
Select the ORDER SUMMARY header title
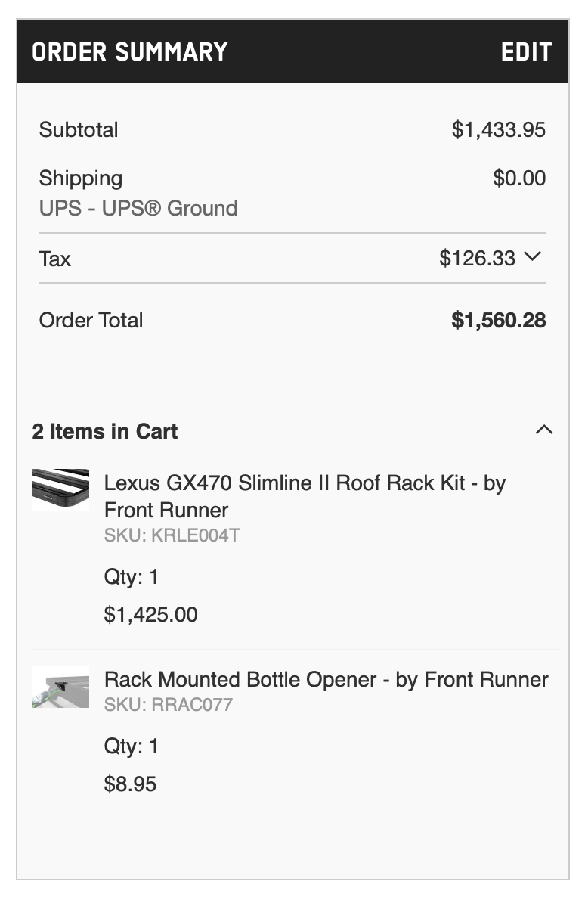tap(130, 52)
